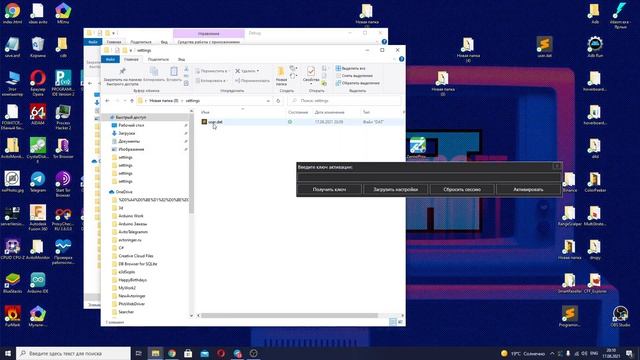
Task: Refresh the settings folder view
Action: [278, 100]
